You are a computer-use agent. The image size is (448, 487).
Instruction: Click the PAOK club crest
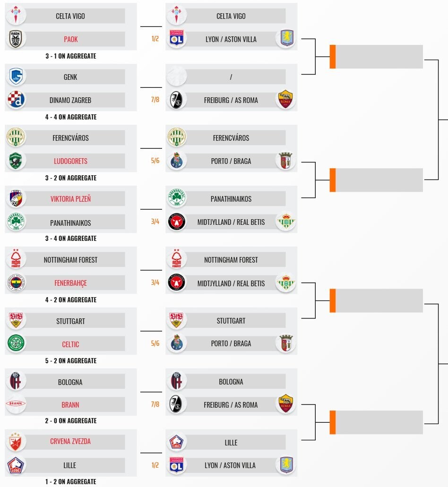(x=16, y=39)
